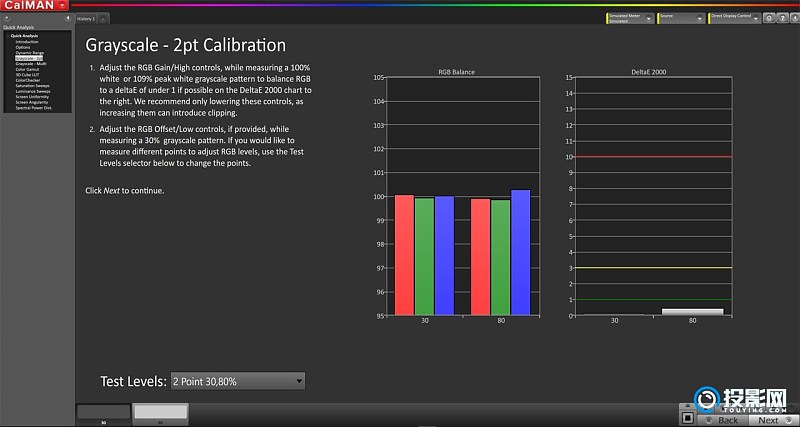Open the Spectral Power Dist. step

(x=34, y=108)
